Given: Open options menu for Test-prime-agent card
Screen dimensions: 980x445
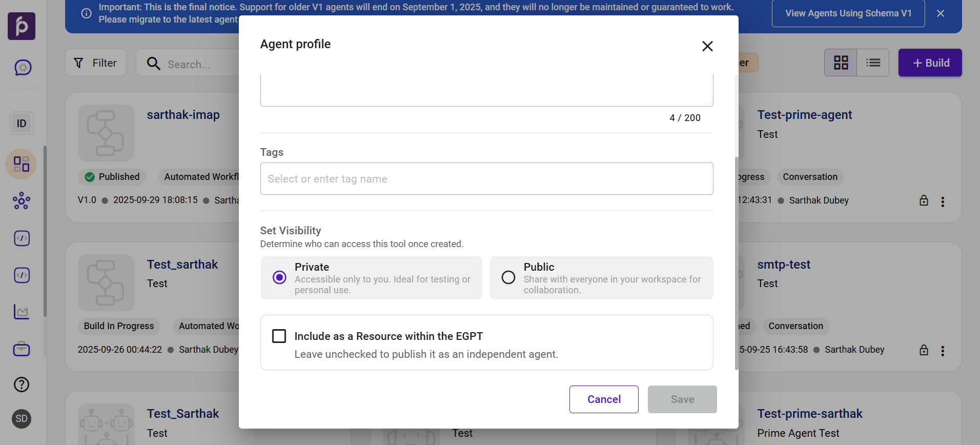Looking at the screenshot, I should pos(943,201).
